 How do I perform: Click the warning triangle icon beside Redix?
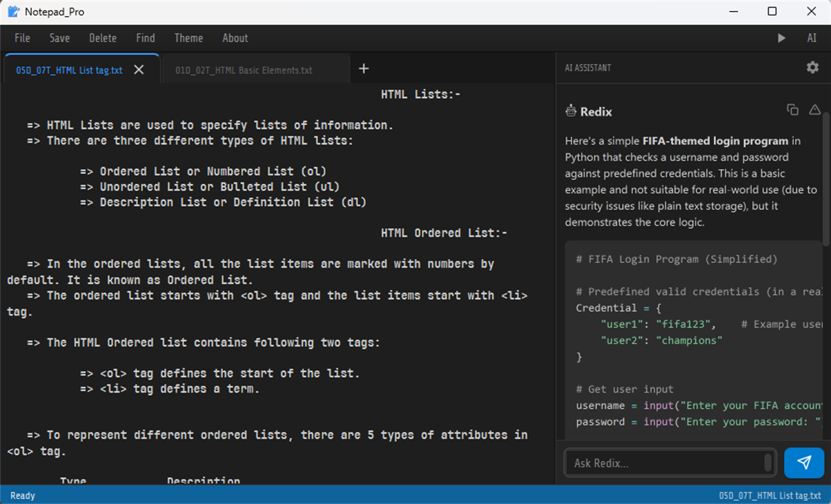(814, 110)
